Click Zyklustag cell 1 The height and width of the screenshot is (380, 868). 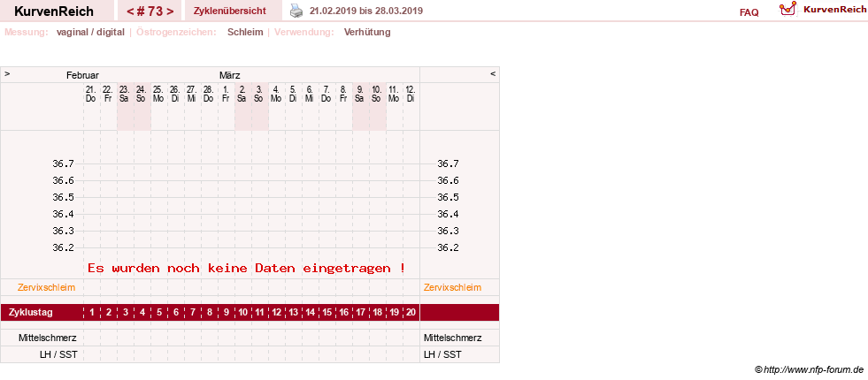(x=92, y=313)
